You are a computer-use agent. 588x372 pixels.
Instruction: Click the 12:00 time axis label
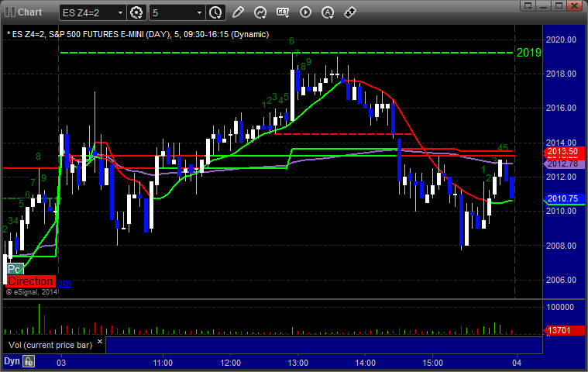coord(230,363)
